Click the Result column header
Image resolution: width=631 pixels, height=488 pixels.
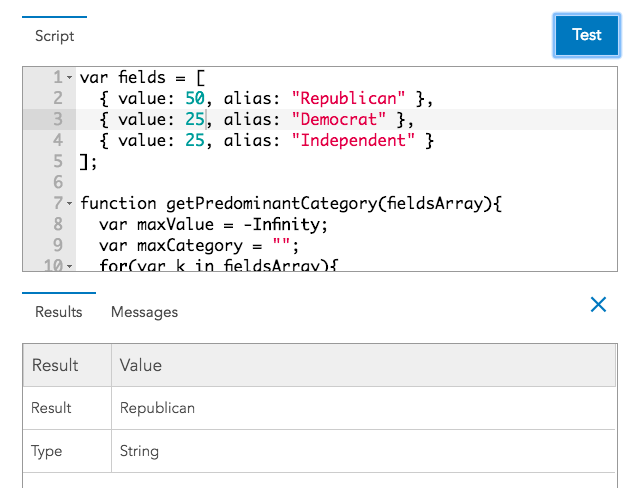coord(55,366)
